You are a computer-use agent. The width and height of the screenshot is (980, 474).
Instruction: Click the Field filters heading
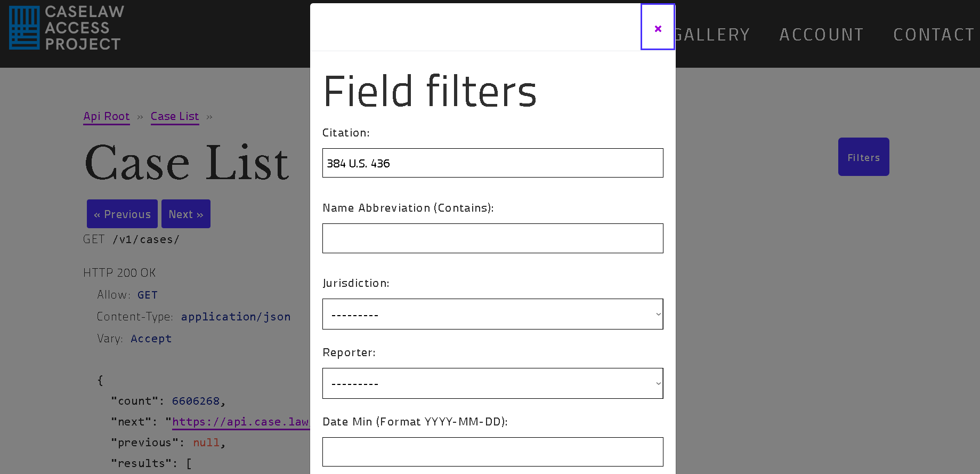click(430, 91)
